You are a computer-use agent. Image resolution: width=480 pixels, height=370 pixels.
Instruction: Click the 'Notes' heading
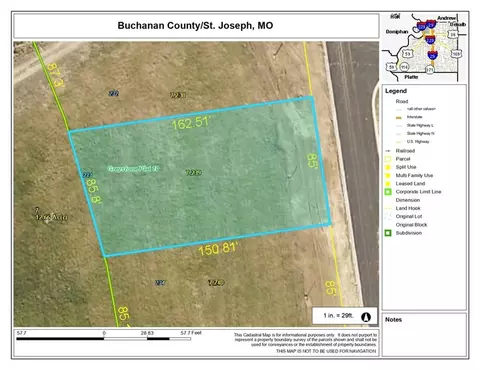[x=393, y=320]
